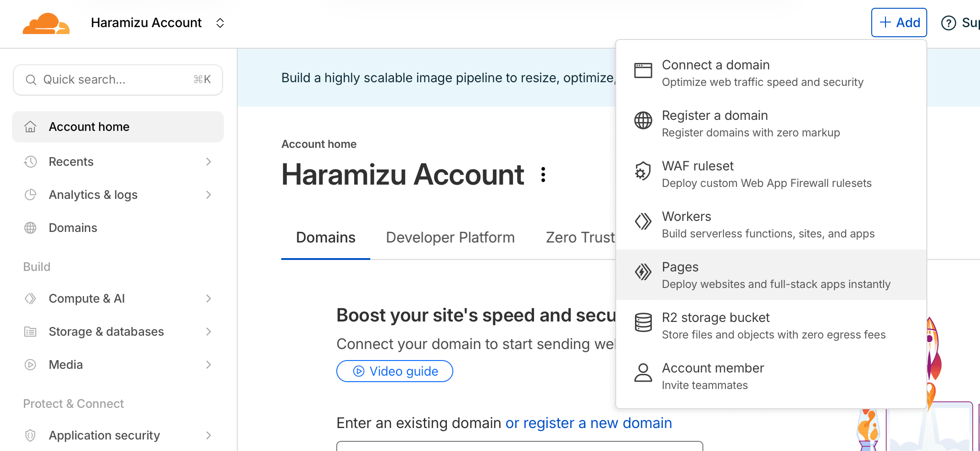This screenshot has width=980, height=451.
Task: Expand the Analytics & logs chevron
Action: point(208,195)
